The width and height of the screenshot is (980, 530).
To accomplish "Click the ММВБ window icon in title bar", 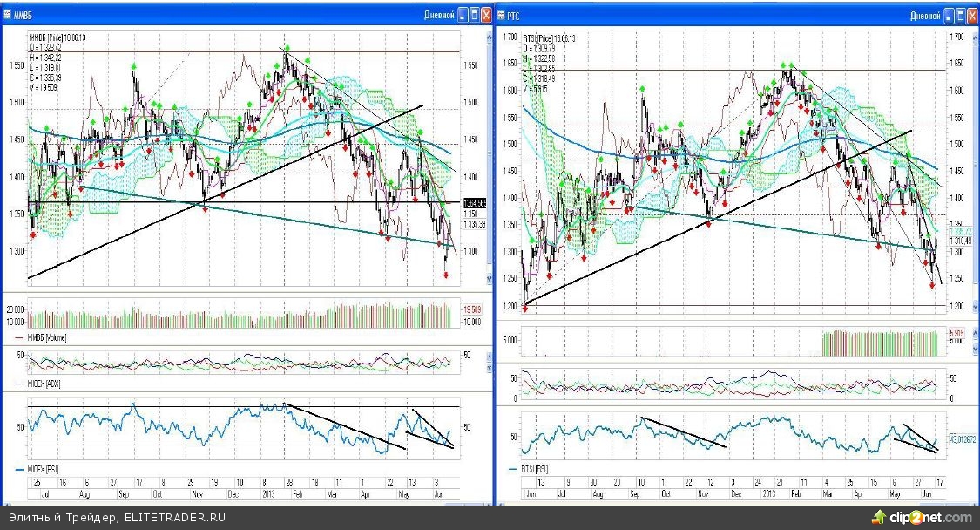I will (7, 15).
